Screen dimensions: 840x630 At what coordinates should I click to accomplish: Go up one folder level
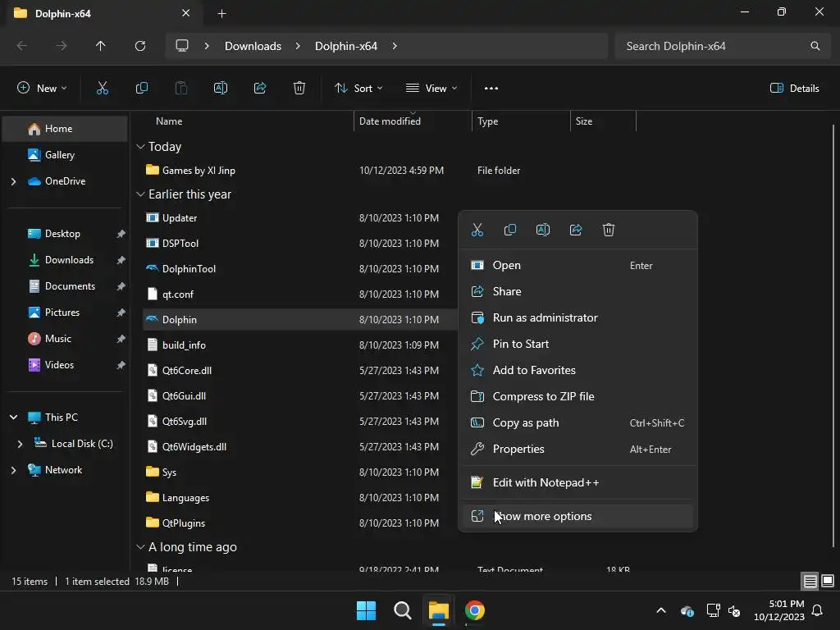pos(101,46)
